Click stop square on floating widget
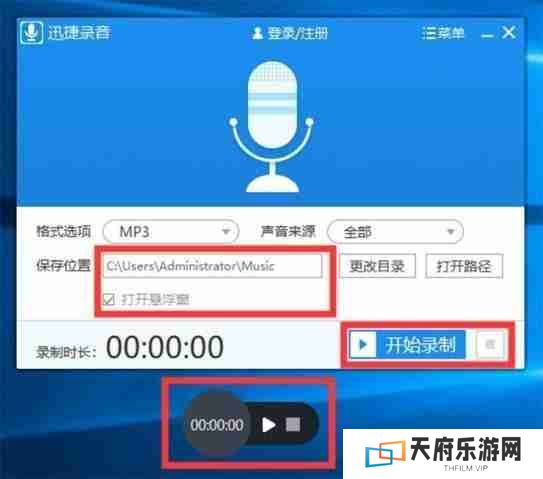 (x=293, y=424)
